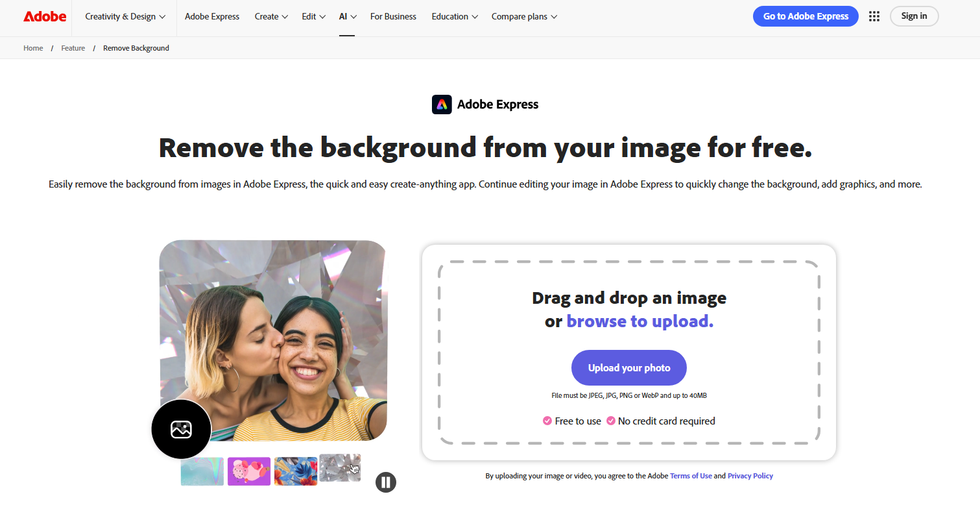The width and height of the screenshot is (980, 531).
Task: Expand the Edit dropdown
Action: click(313, 16)
